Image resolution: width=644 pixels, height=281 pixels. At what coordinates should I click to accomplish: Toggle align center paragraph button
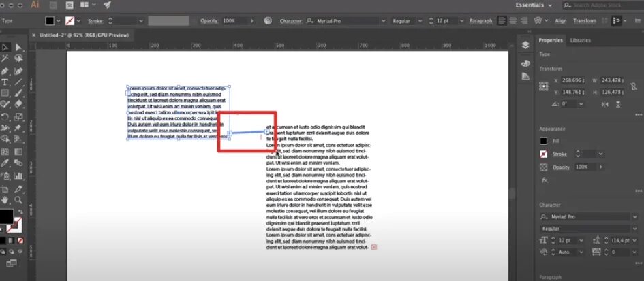(513, 20)
